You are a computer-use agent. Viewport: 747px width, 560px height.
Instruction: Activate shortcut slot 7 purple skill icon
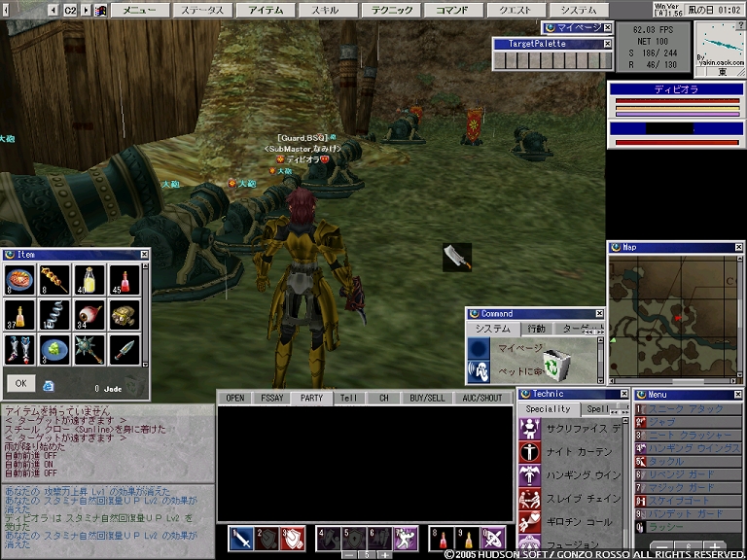406,539
